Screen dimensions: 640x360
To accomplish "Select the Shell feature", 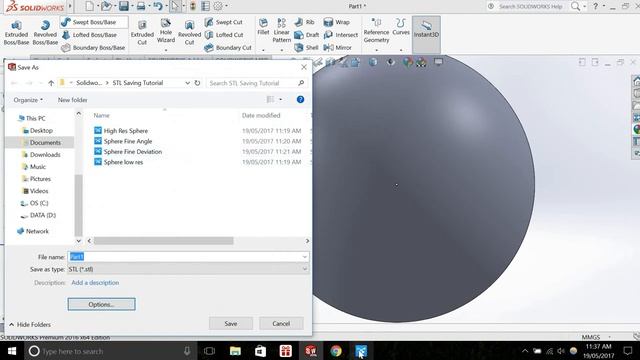I will tap(306, 47).
